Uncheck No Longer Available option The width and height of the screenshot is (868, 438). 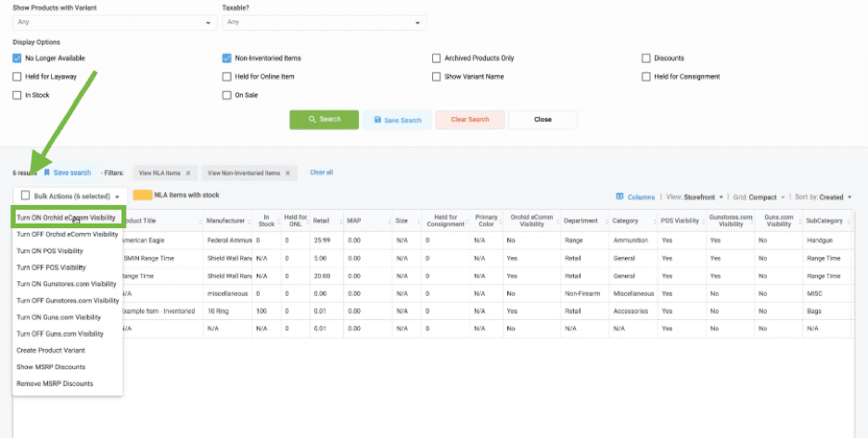point(17,58)
